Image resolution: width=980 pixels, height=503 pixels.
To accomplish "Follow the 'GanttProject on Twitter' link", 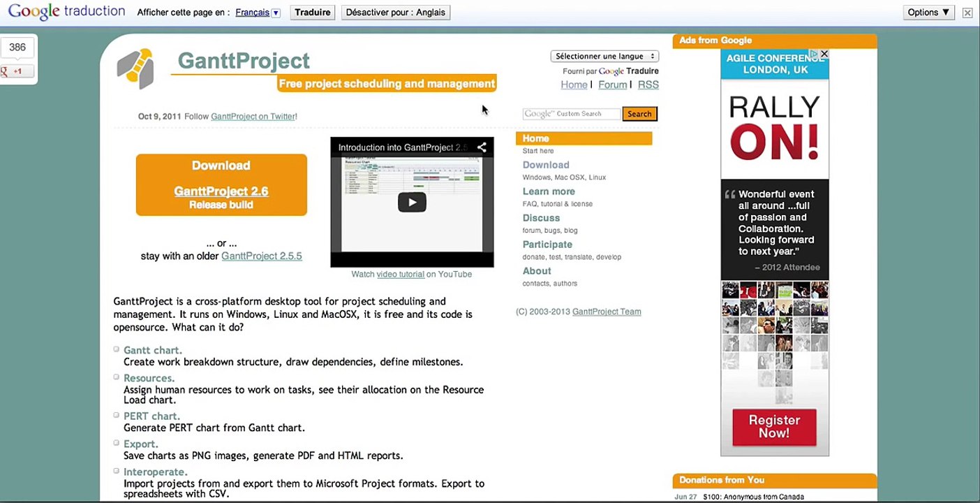I will [253, 117].
